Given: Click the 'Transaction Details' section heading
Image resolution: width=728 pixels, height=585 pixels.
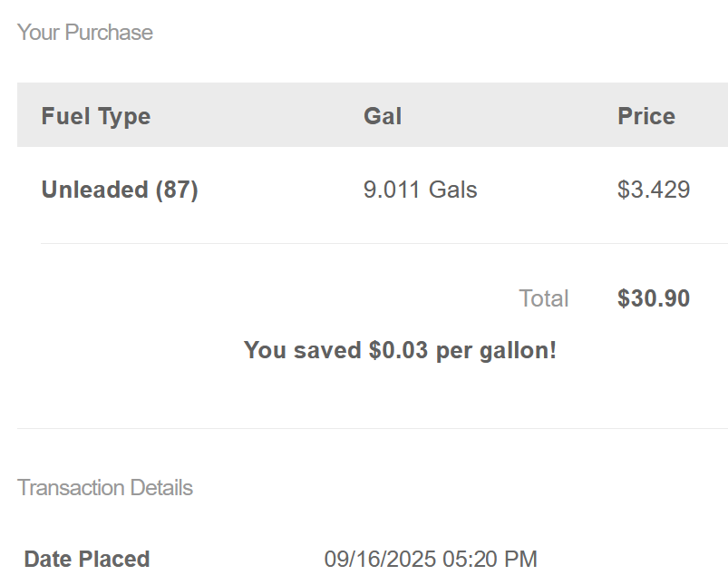Looking at the screenshot, I should [x=105, y=488].
